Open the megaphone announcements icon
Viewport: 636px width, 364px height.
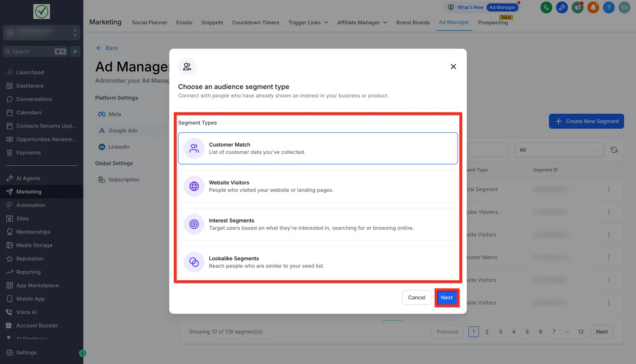577,8
